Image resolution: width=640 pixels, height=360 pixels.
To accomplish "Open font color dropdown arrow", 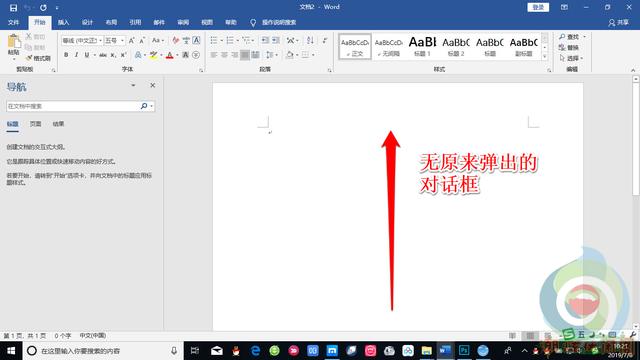I will [177, 55].
